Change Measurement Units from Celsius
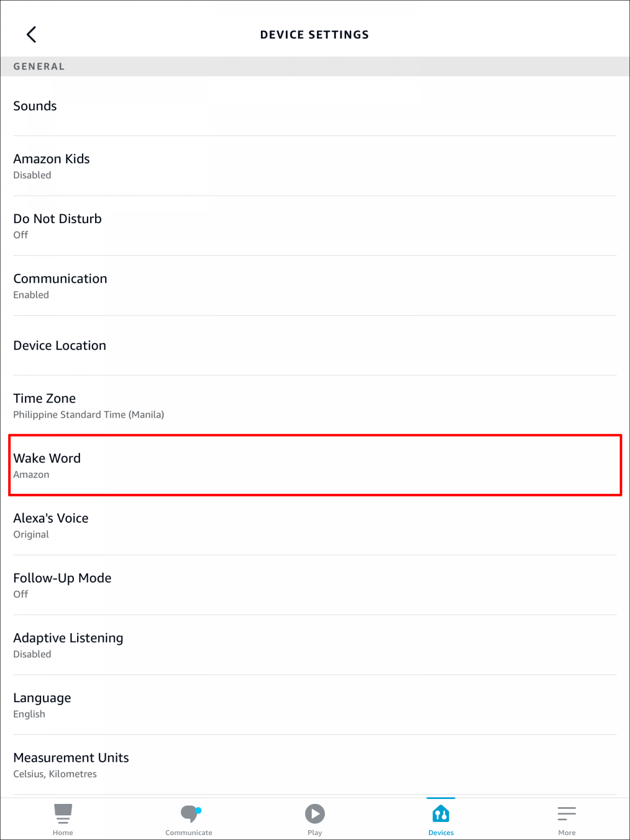The height and width of the screenshot is (840, 630). (x=315, y=764)
